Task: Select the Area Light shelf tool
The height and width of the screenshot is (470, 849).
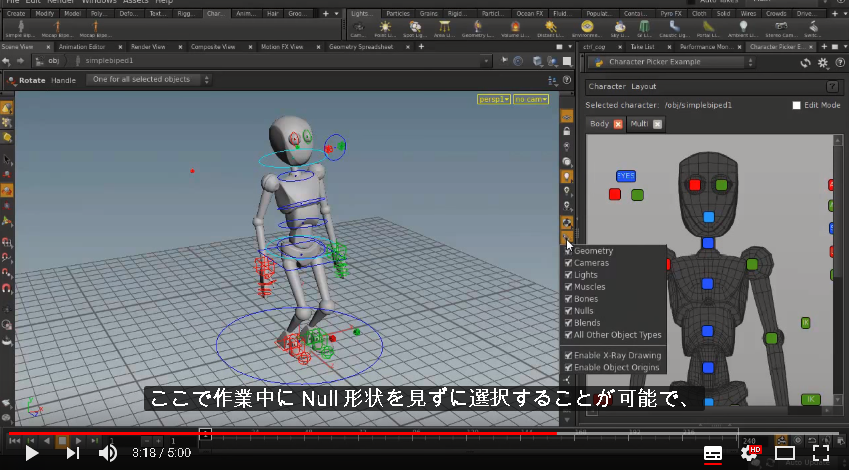Action: [x=445, y=29]
